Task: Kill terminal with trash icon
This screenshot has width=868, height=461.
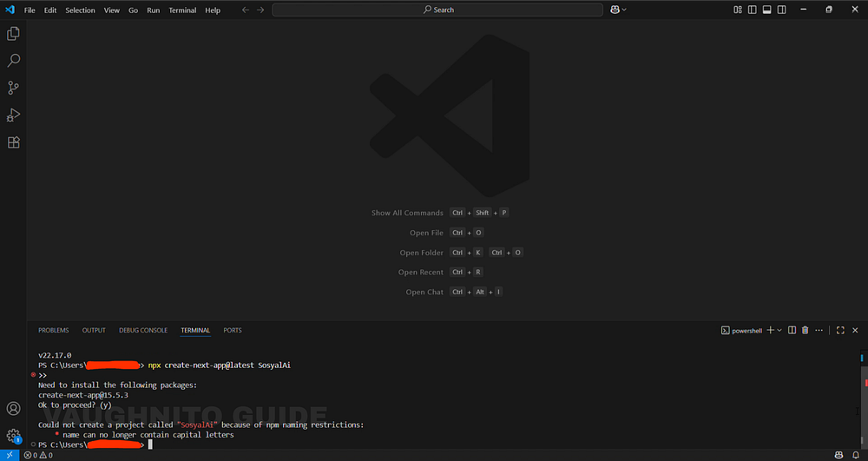Action: click(x=806, y=331)
